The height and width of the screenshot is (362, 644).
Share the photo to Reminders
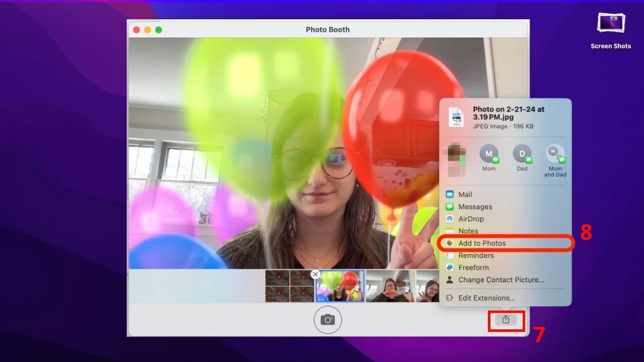tap(469, 255)
